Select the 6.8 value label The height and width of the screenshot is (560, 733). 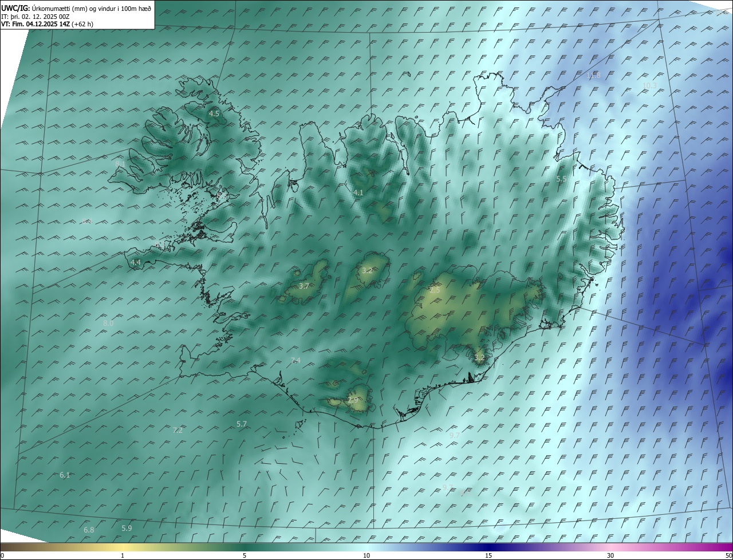click(x=89, y=530)
